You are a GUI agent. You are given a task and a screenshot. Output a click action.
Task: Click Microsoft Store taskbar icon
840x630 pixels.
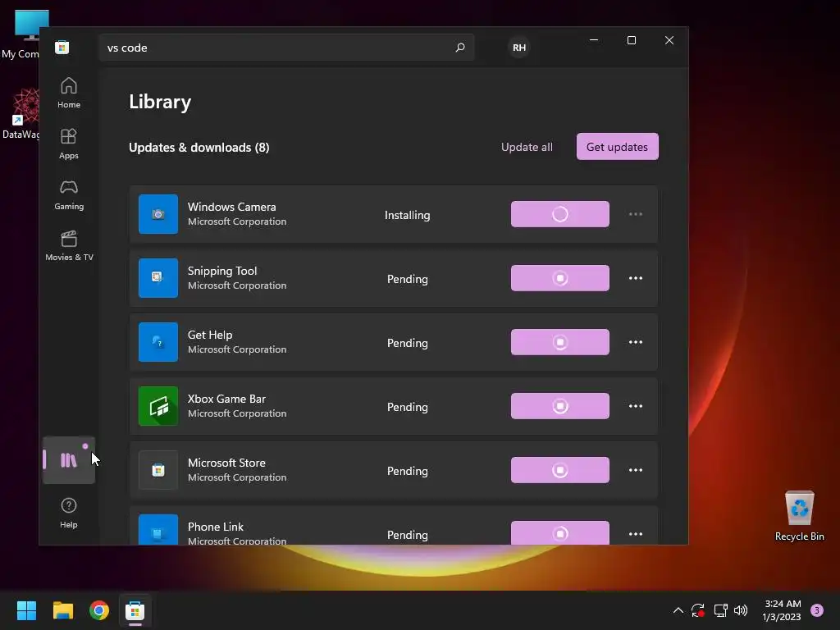coord(135,610)
